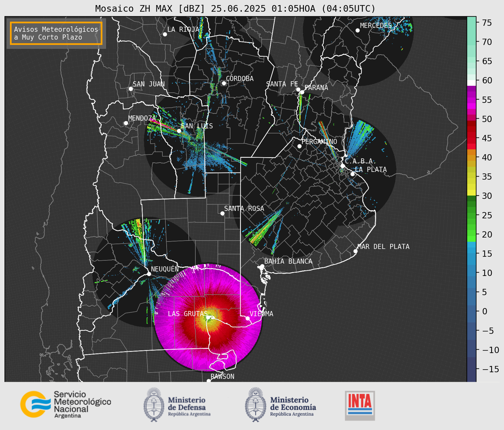Select the VIEDMA city label
Image resolution: width=504 pixels, height=430 pixels.
(x=261, y=314)
